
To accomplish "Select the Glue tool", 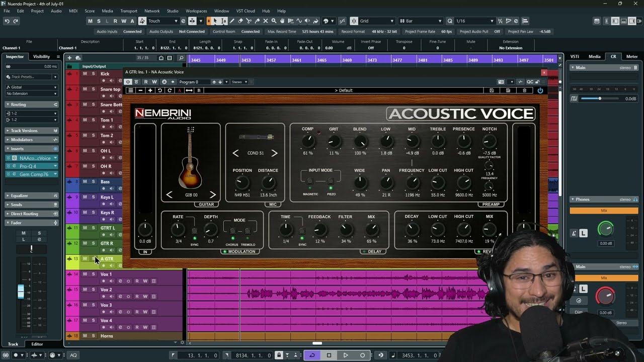I will (x=257, y=21).
